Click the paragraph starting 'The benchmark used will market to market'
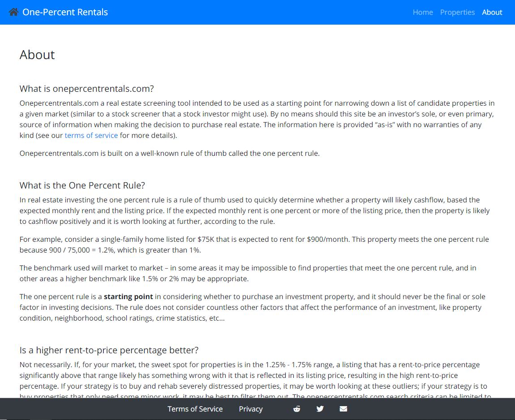This screenshot has height=420, width=515. tap(248, 273)
